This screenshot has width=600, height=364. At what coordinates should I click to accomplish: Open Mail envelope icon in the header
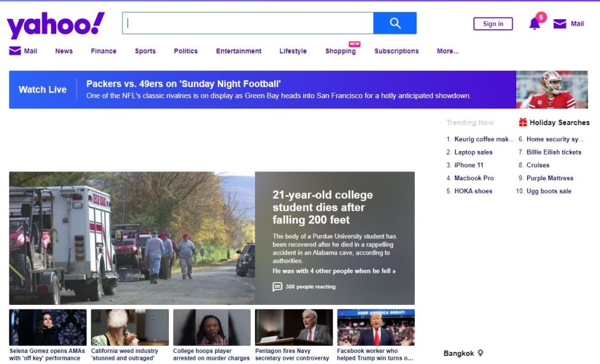pos(560,24)
